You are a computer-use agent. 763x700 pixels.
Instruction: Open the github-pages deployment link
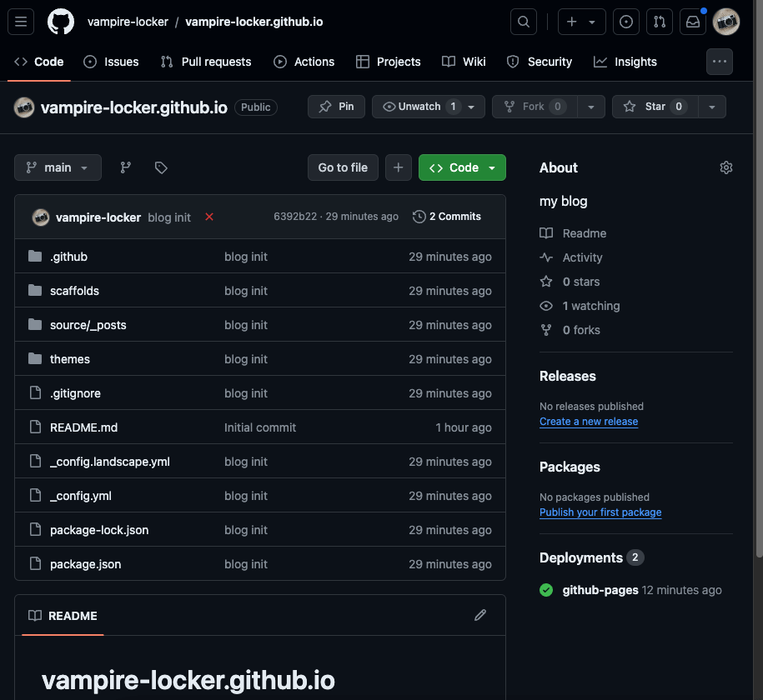coord(600,590)
